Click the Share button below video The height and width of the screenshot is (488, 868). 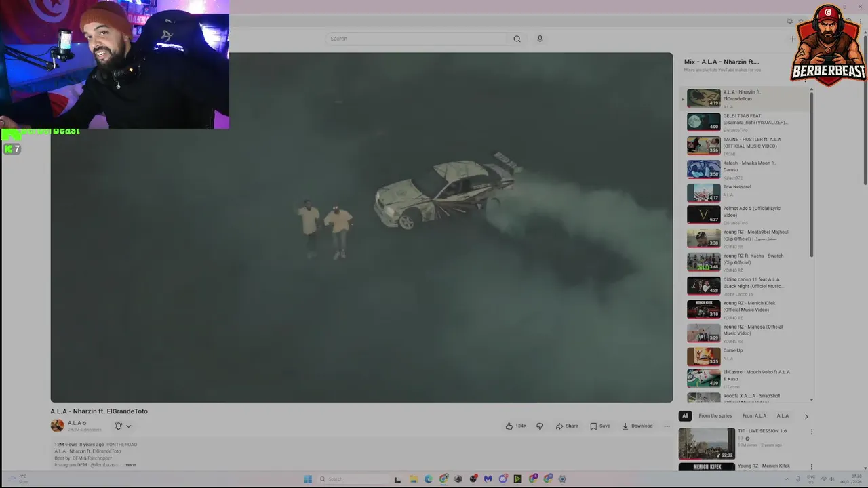click(x=567, y=426)
